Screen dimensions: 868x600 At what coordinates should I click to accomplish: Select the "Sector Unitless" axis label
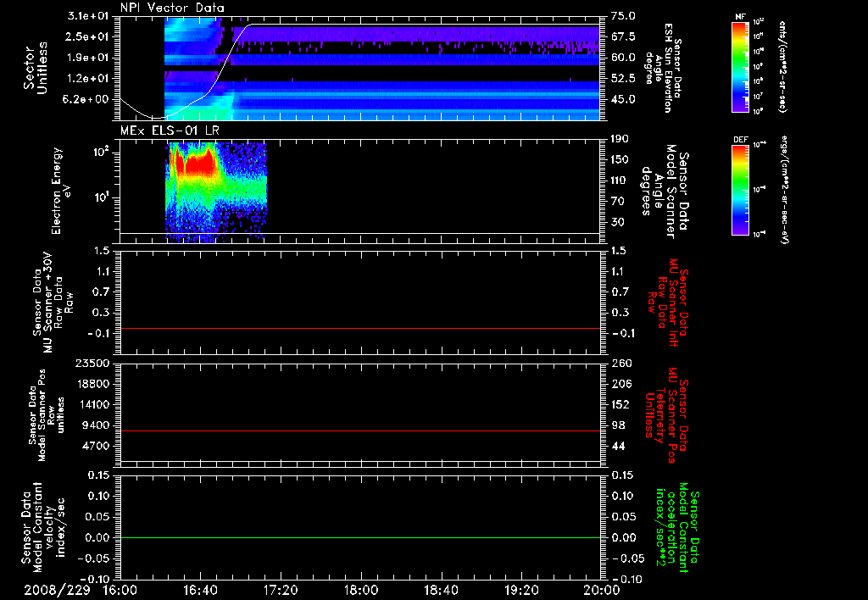36,68
